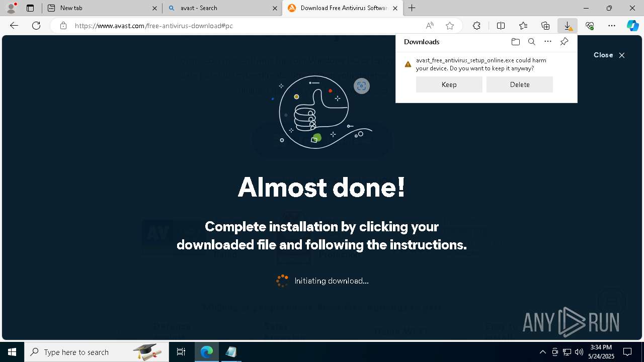Open the notepad-like taskbar app
The image size is (644, 362).
pos(231,352)
